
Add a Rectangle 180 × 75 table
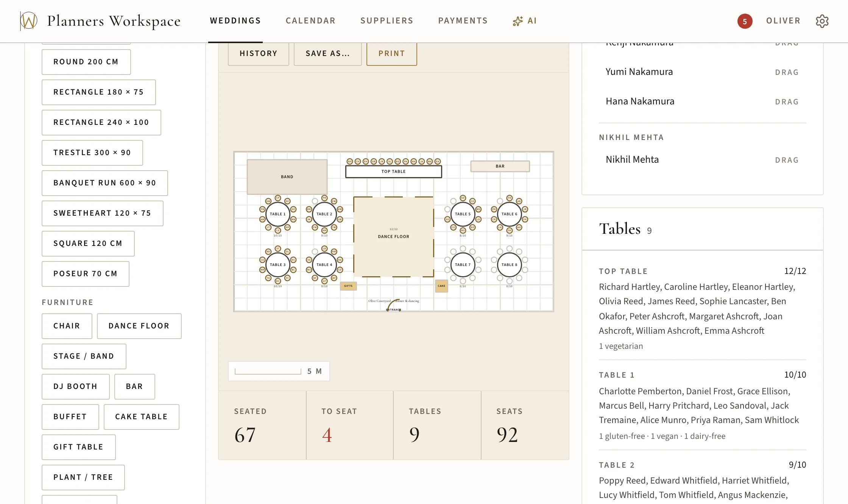click(99, 92)
